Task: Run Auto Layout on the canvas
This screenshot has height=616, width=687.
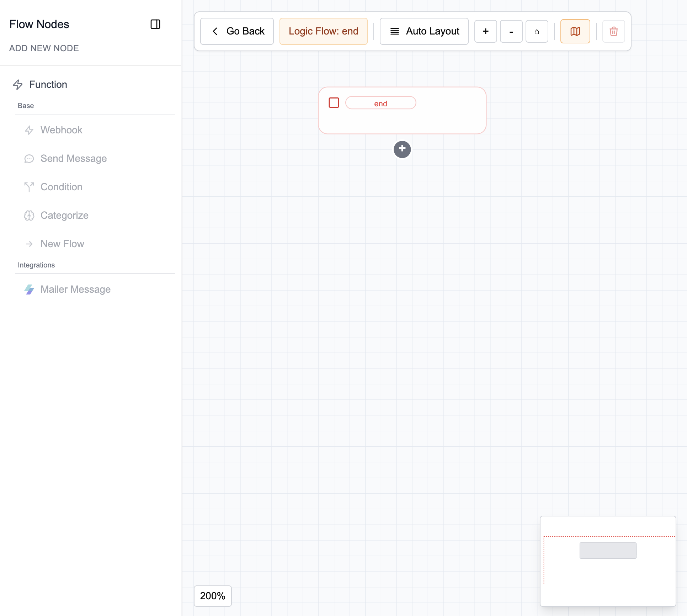Action: click(x=424, y=31)
